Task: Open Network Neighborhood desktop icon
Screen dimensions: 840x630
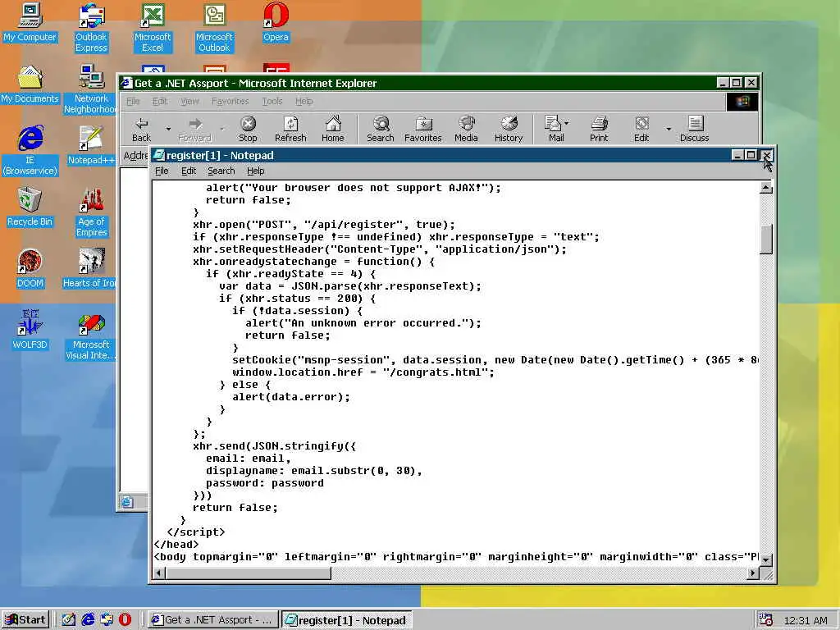Action: pyautogui.click(x=91, y=89)
